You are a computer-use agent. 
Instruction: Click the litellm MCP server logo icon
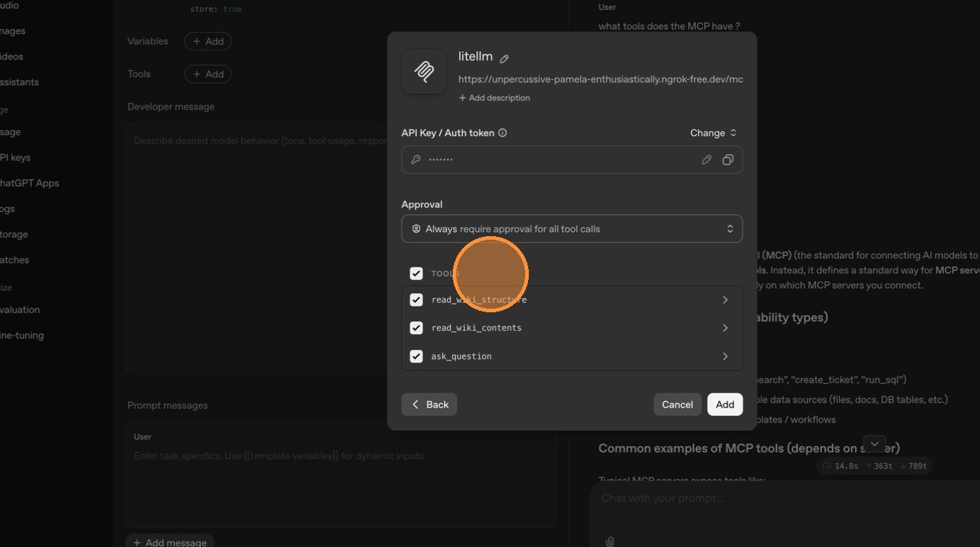424,71
